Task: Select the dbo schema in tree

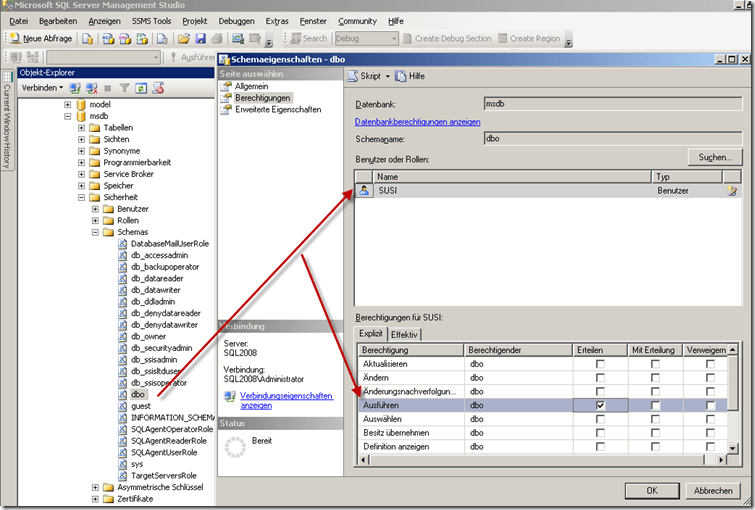Action: point(138,394)
